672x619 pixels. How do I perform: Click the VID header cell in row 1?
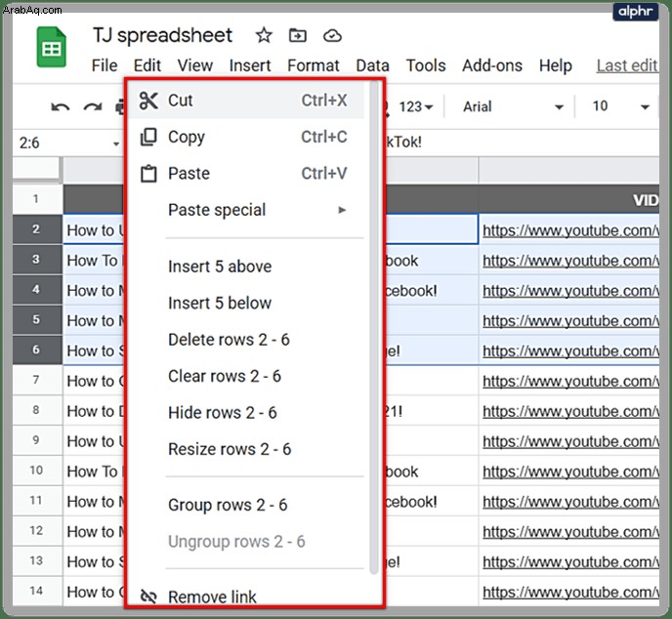point(568,199)
